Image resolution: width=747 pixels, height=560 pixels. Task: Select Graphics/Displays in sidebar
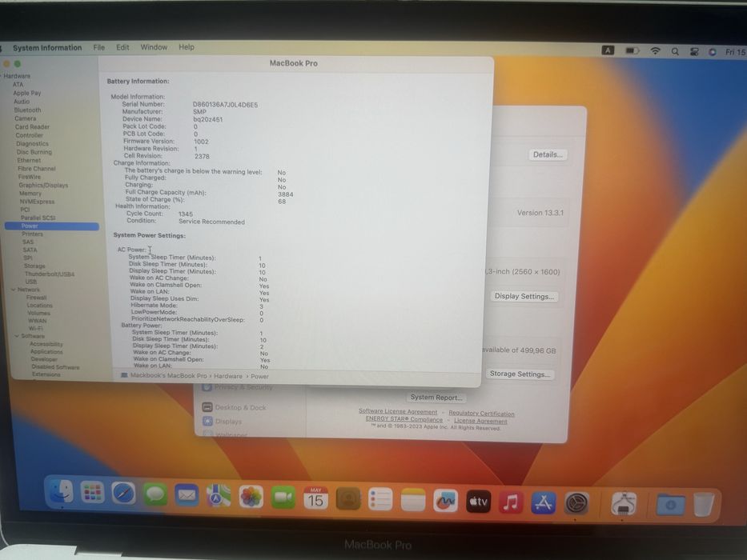point(43,186)
